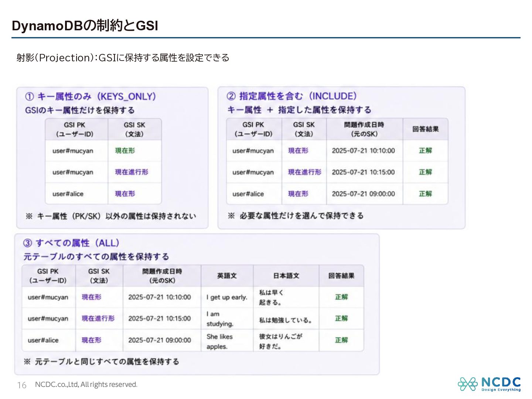Click the heading ② 指定属性を含む (INCLUDE)
Screen dimensions: 532x399
pyautogui.click(x=292, y=96)
